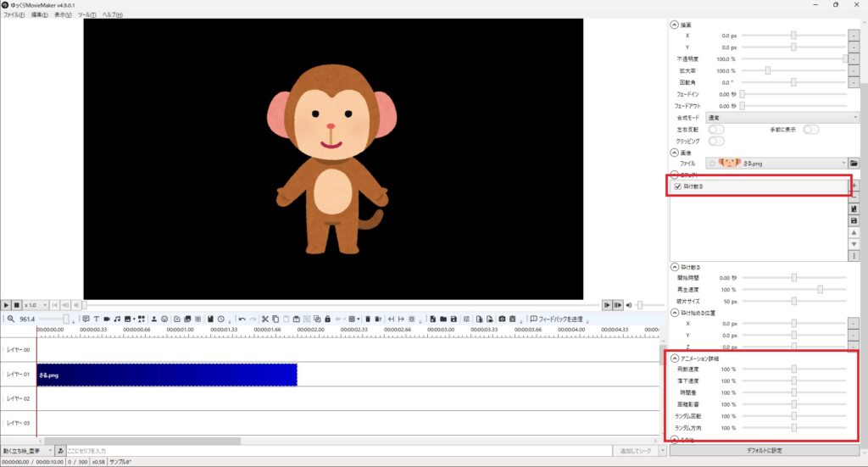This screenshot has height=467, width=868.
Task: Add a text item (T icon)
Action: point(96,319)
